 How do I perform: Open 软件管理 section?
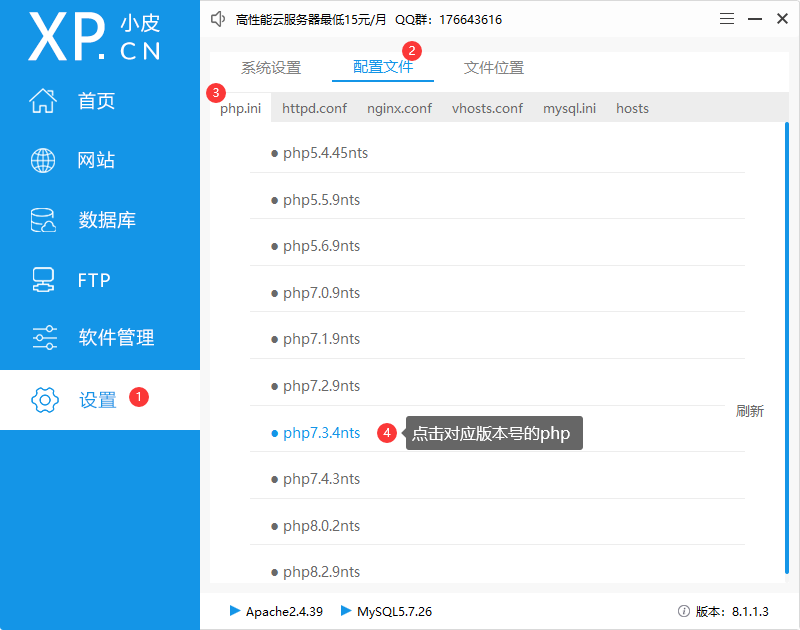click(x=116, y=337)
